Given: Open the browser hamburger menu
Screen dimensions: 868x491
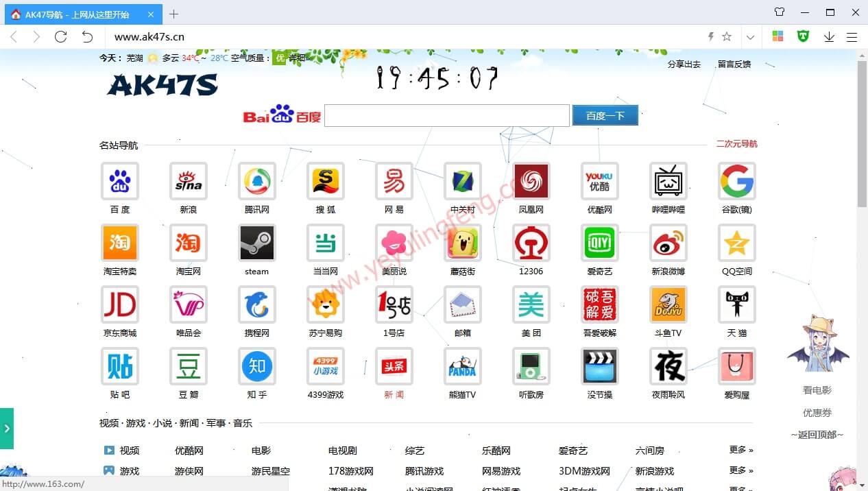Looking at the screenshot, I should [x=852, y=37].
